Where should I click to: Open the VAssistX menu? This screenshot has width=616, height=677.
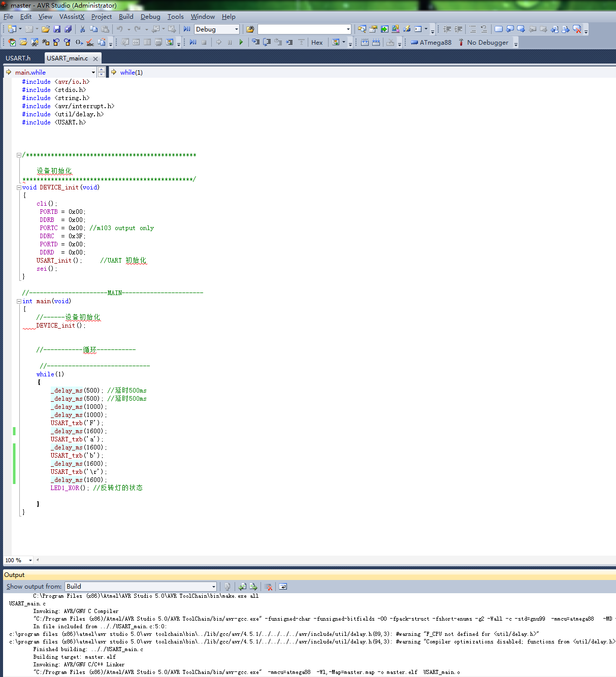point(72,17)
